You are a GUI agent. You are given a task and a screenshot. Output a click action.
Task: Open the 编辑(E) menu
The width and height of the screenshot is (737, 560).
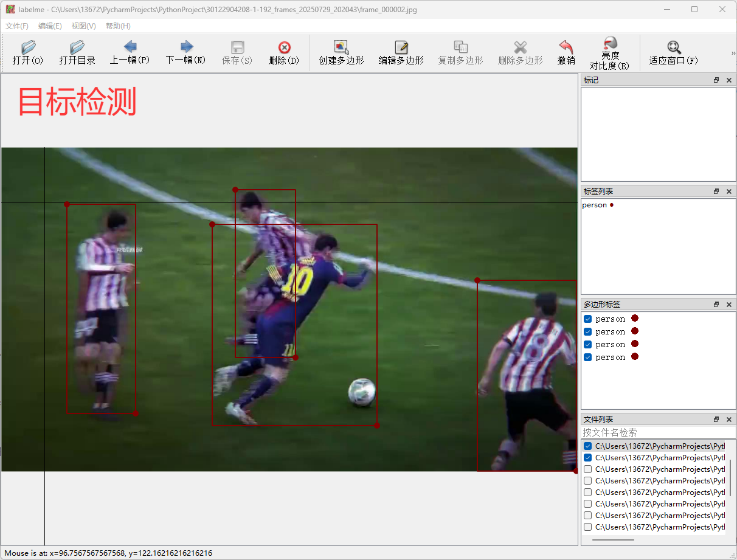coord(50,26)
